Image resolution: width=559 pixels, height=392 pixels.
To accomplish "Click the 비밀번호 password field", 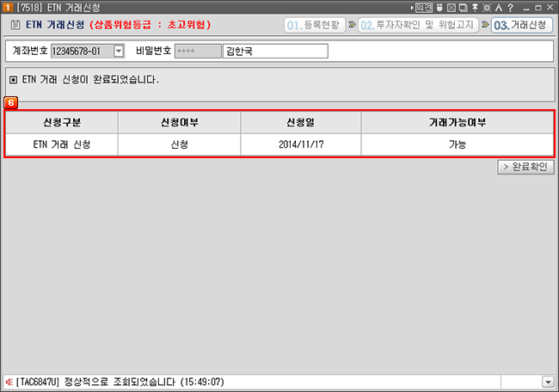I will pyautogui.click(x=198, y=51).
